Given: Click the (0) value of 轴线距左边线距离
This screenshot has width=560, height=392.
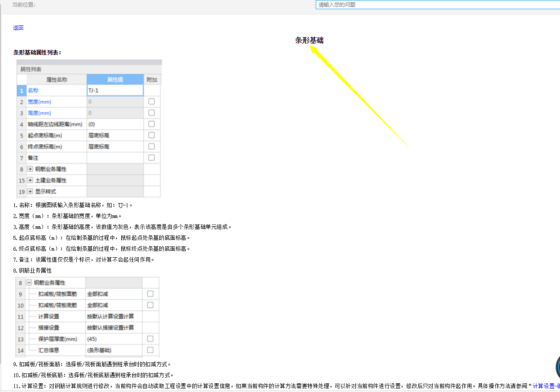Looking at the screenshot, I should point(115,124).
